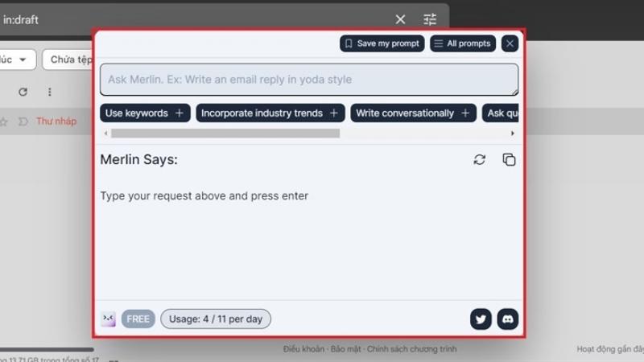The width and height of the screenshot is (644, 362).
Task: Click Hoạt động gần đây text
Action: (610, 349)
